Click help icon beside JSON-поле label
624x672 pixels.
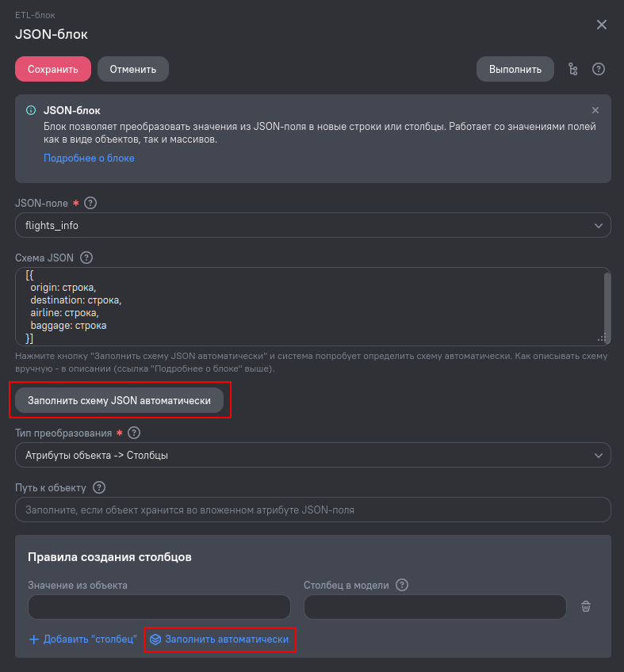point(90,203)
